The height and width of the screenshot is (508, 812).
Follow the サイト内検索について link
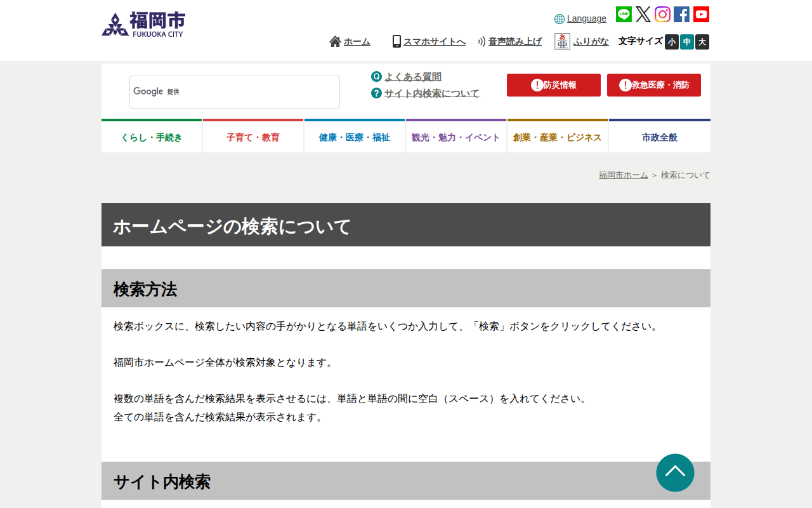point(431,93)
